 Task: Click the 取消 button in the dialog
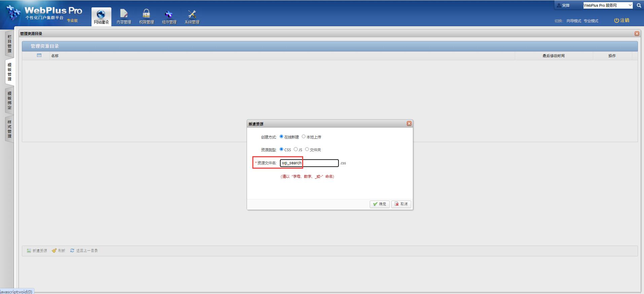coord(401,204)
